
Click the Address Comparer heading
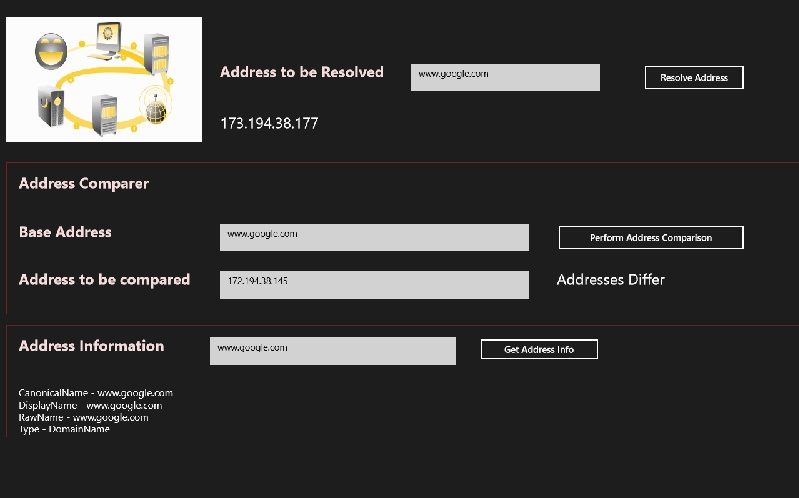click(x=84, y=184)
